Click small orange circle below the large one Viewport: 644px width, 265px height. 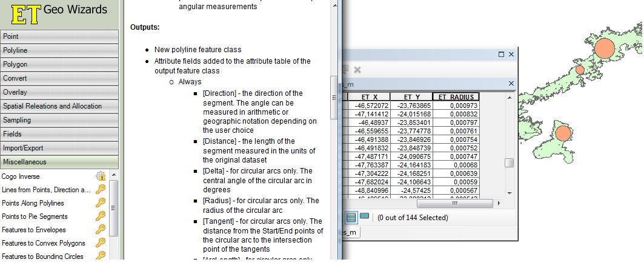(580, 70)
